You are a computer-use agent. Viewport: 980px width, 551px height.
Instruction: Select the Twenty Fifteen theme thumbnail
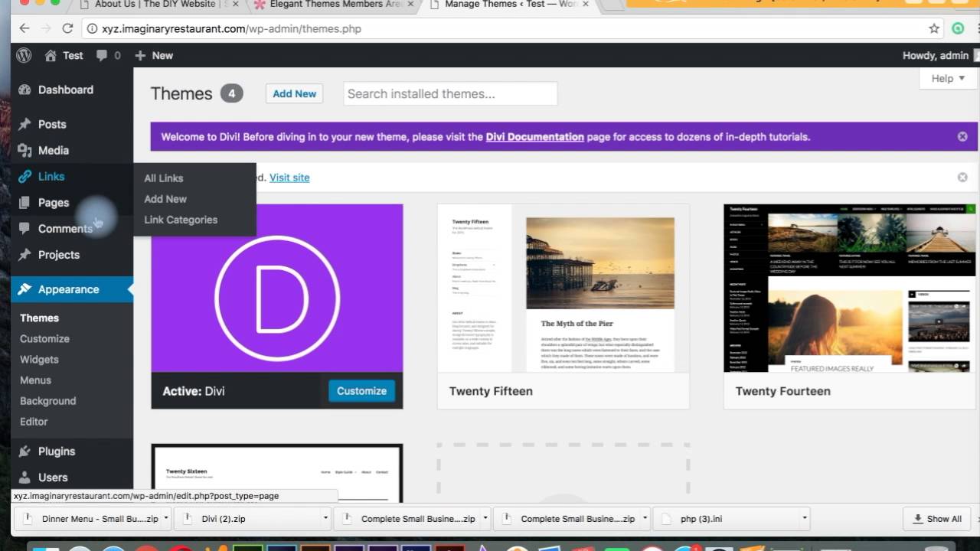click(x=563, y=288)
